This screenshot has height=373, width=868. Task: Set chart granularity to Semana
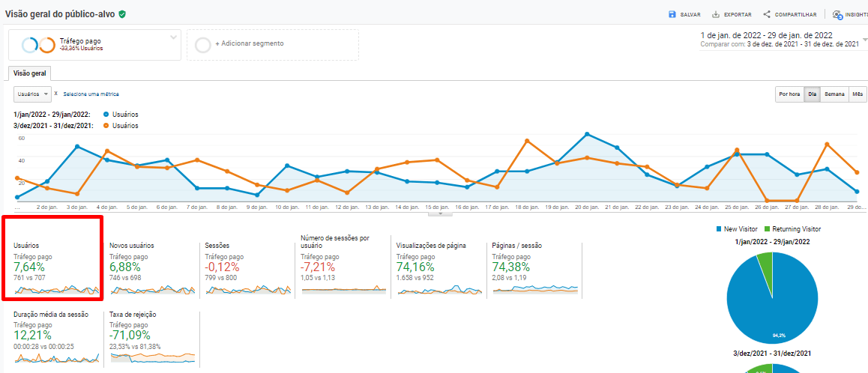[834, 94]
